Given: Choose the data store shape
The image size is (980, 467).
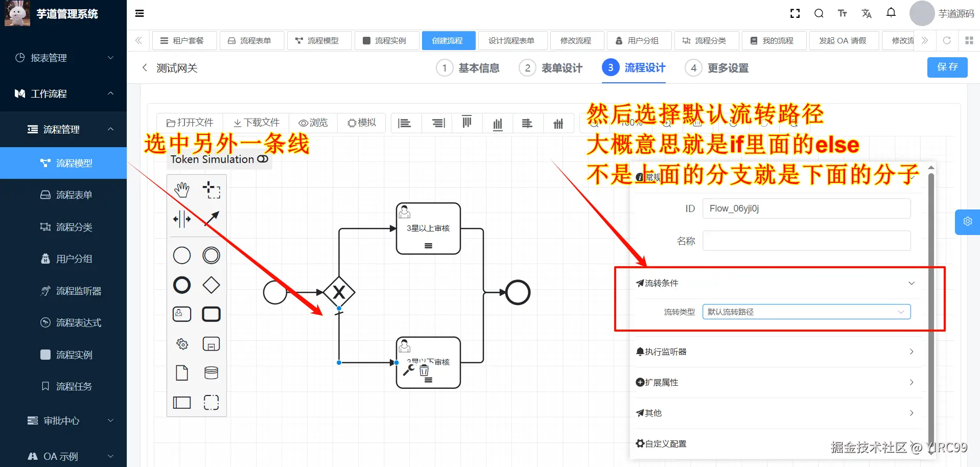Looking at the screenshot, I should [211, 372].
